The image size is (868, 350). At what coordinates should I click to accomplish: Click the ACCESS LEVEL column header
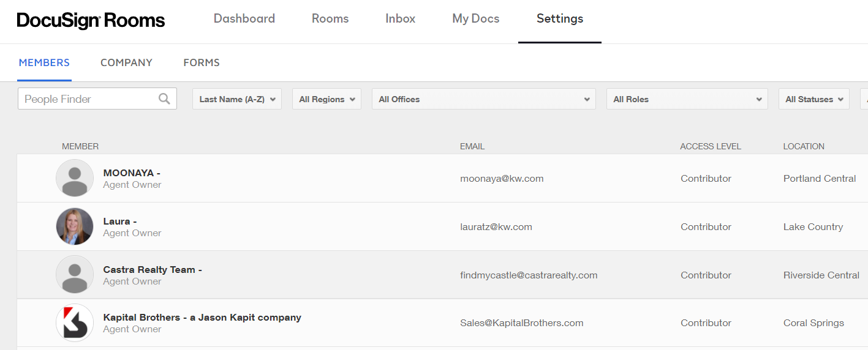711,146
